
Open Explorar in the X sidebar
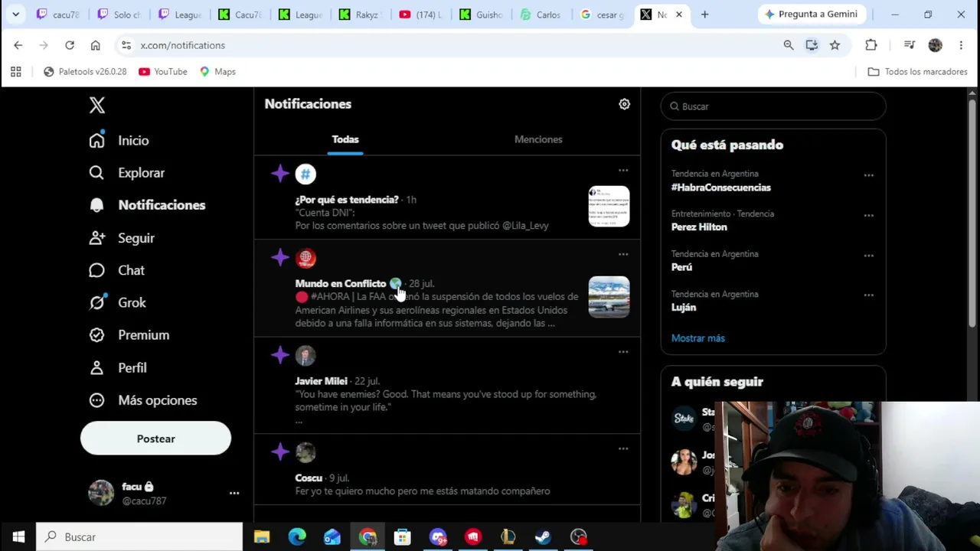point(127,173)
